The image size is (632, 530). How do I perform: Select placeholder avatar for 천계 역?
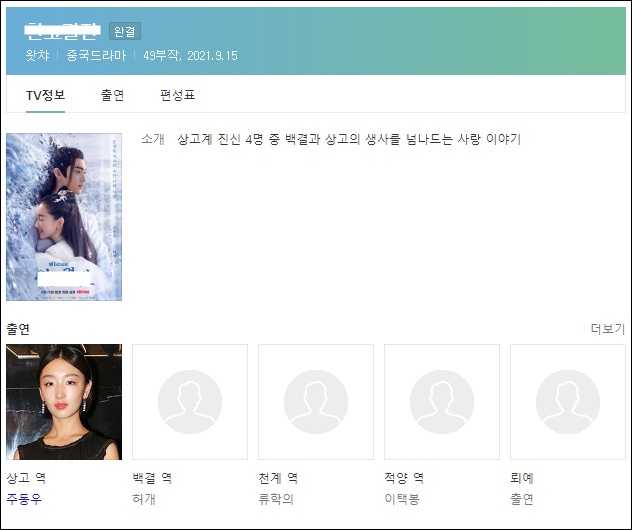316,402
